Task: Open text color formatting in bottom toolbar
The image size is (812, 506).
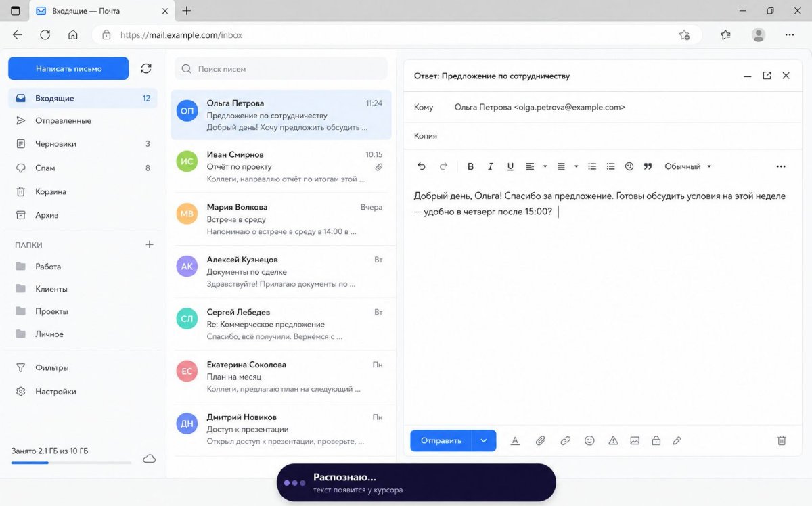Action: [x=515, y=440]
